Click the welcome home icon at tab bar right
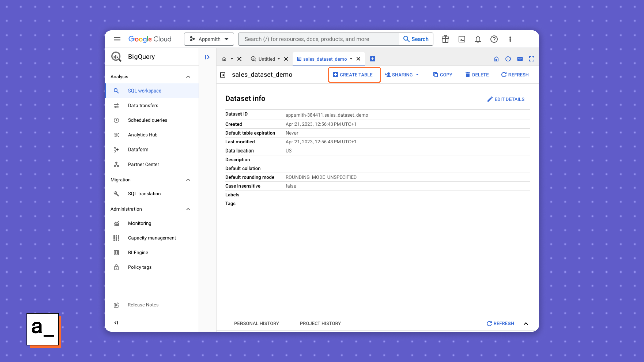The width and height of the screenshot is (644, 362). coord(496,59)
